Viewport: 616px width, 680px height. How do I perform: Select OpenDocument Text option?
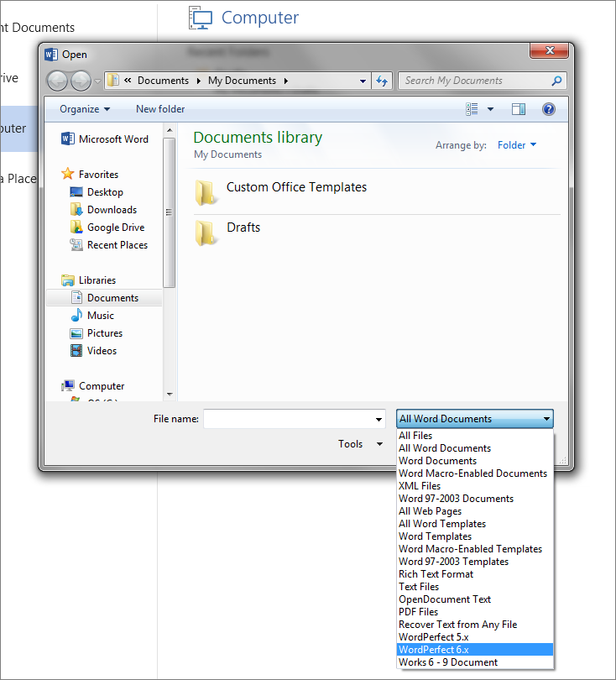[475, 599]
